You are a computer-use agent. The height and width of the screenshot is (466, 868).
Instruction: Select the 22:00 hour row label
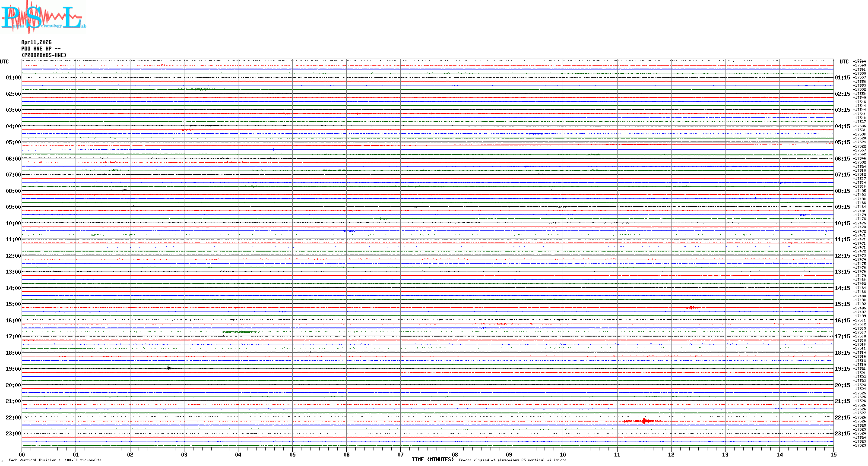13,418
